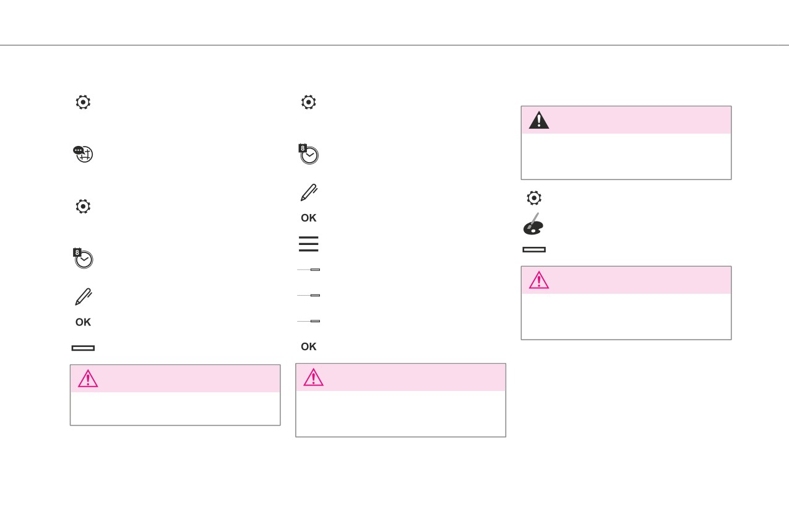Click the first slider line below the hamburger icon
This screenshot has height=532, width=789.
308,270
